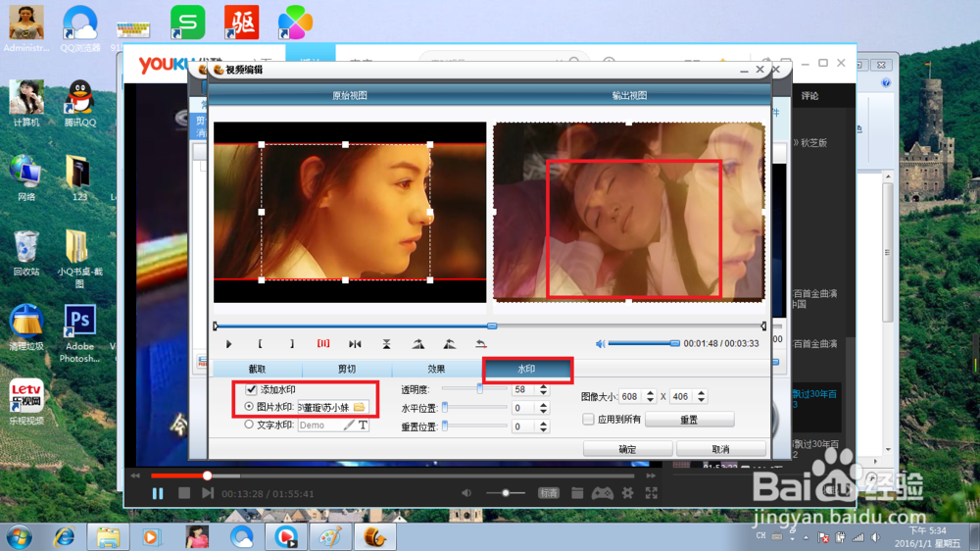The height and width of the screenshot is (551, 980).
Task: Switch to the 截取 tab
Action: point(257,369)
